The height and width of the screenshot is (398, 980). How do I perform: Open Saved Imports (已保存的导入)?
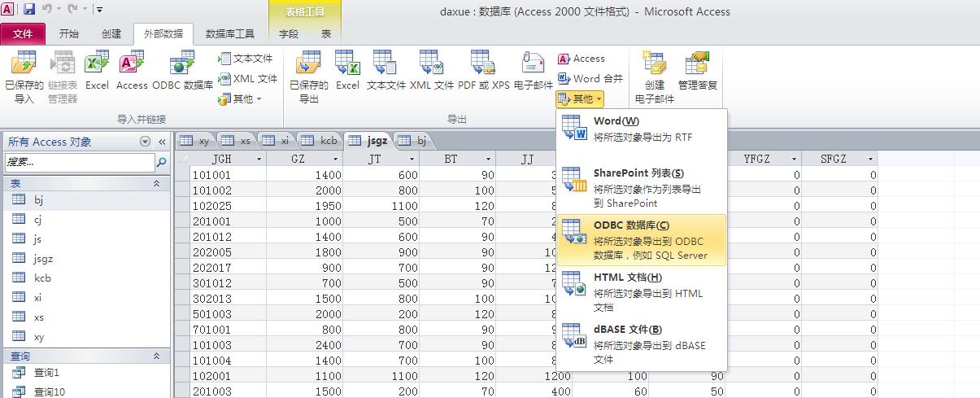24,77
